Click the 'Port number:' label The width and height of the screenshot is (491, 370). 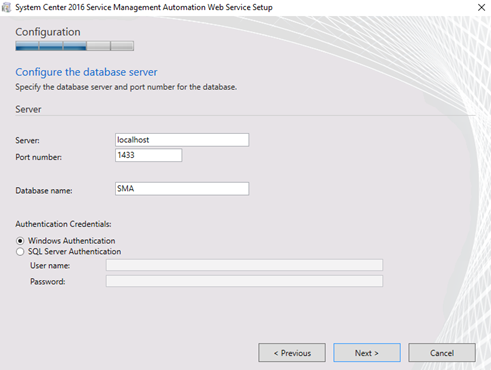click(39, 157)
